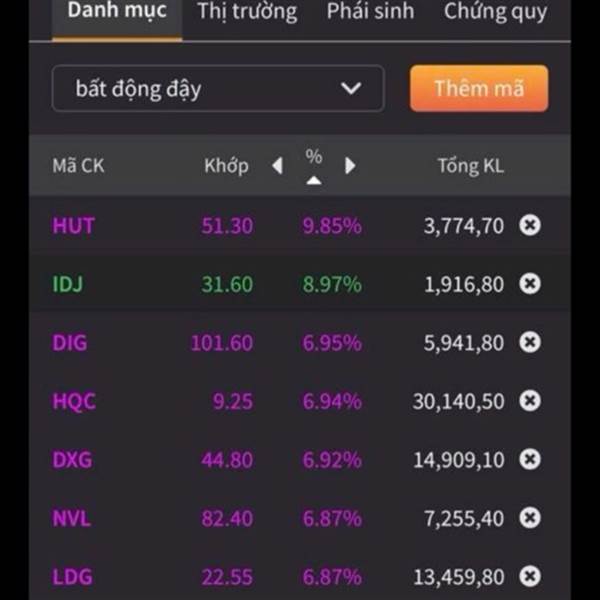This screenshot has width=600, height=600.
Task: Open the IDJ stock symbol
Action: (x=67, y=284)
